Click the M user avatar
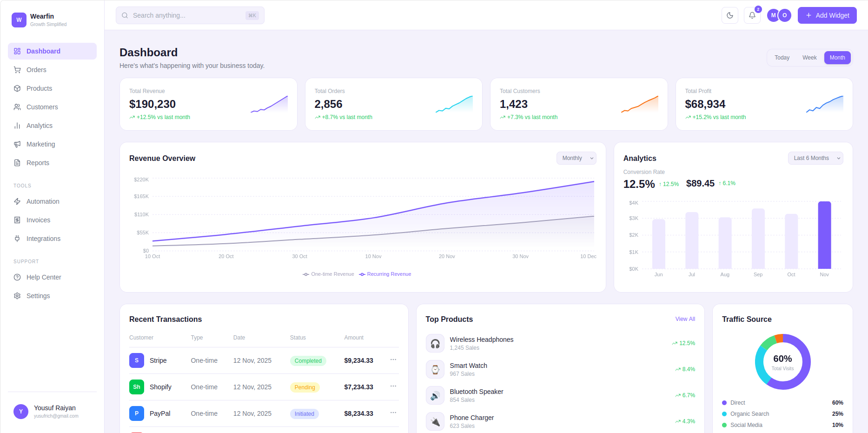This screenshot has width=868, height=433. pos(773,15)
